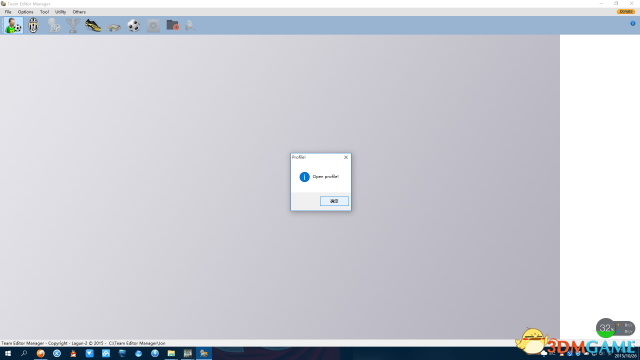Open the stadium editor icon
The image size is (640, 360).
click(x=113, y=27)
